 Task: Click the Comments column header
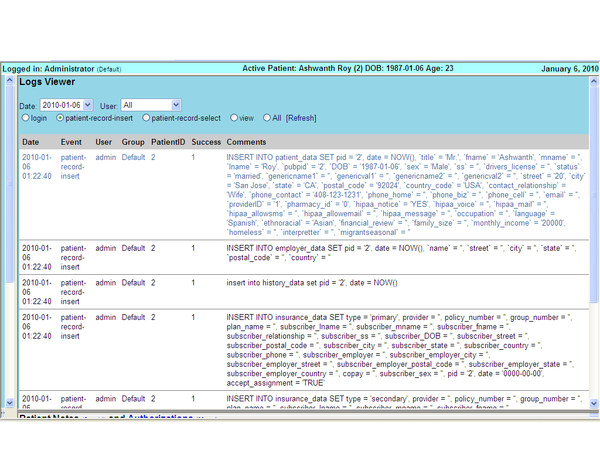[x=246, y=142]
